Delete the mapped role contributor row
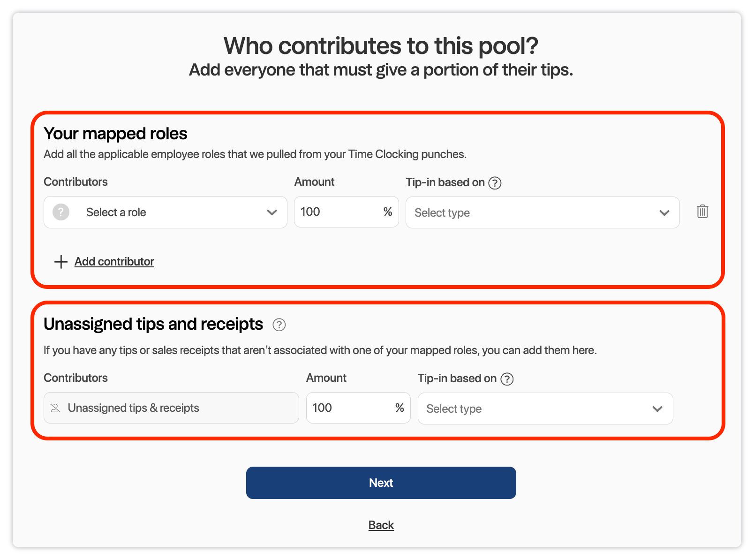 pos(702,212)
